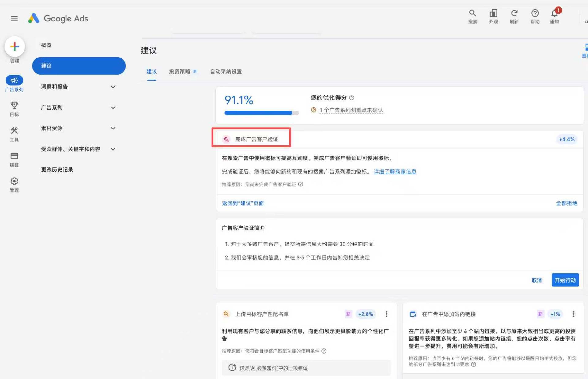Click 1个广告系列侧重点未确认 link

point(351,110)
